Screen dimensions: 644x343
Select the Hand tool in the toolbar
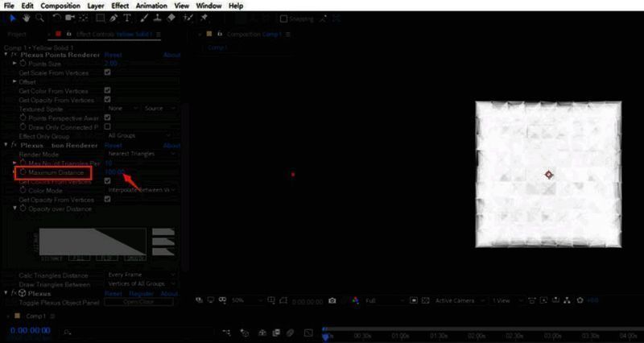pos(27,19)
